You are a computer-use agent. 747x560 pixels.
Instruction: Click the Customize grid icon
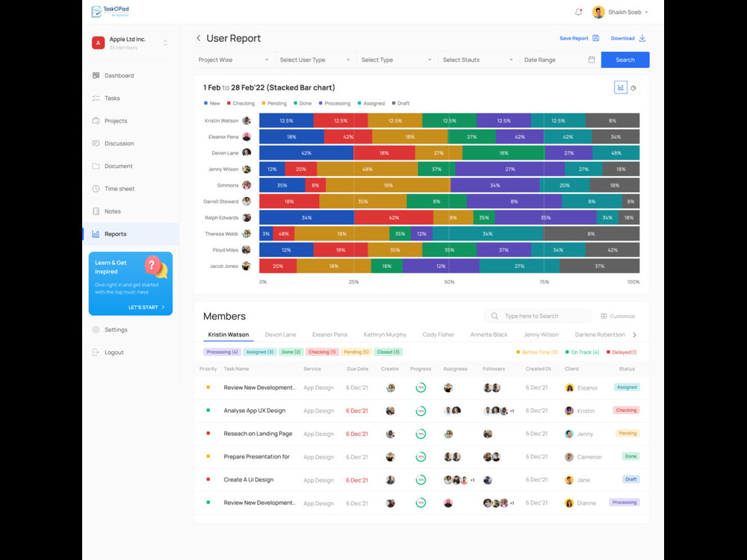click(x=604, y=316)
